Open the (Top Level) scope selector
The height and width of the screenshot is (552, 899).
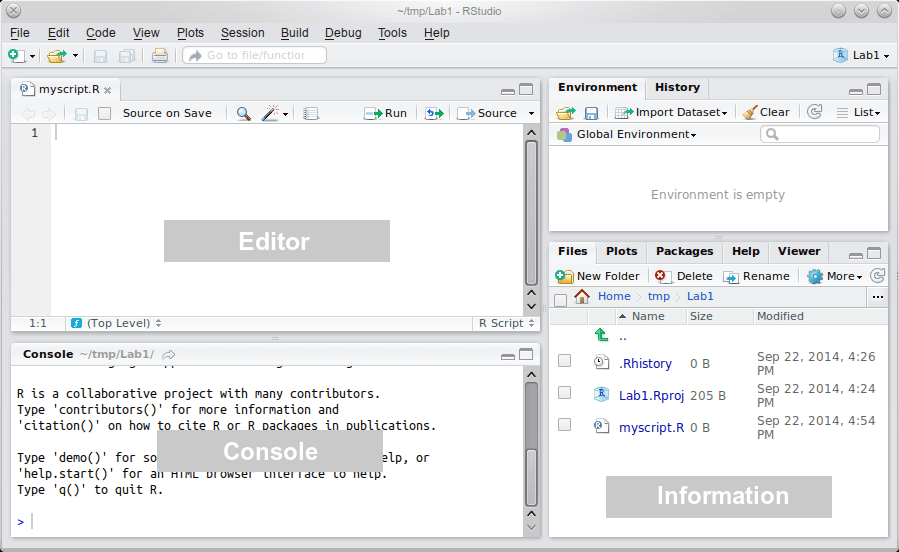pos(116,323)
